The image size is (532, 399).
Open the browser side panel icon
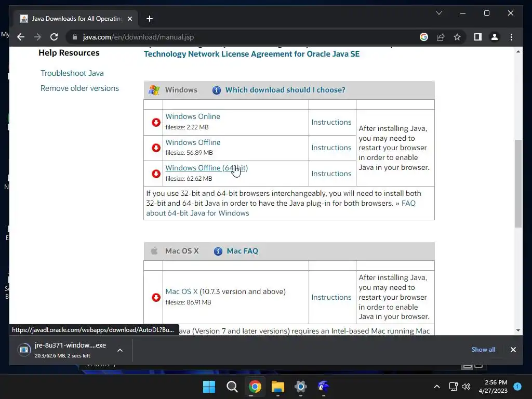coord(478,37)
